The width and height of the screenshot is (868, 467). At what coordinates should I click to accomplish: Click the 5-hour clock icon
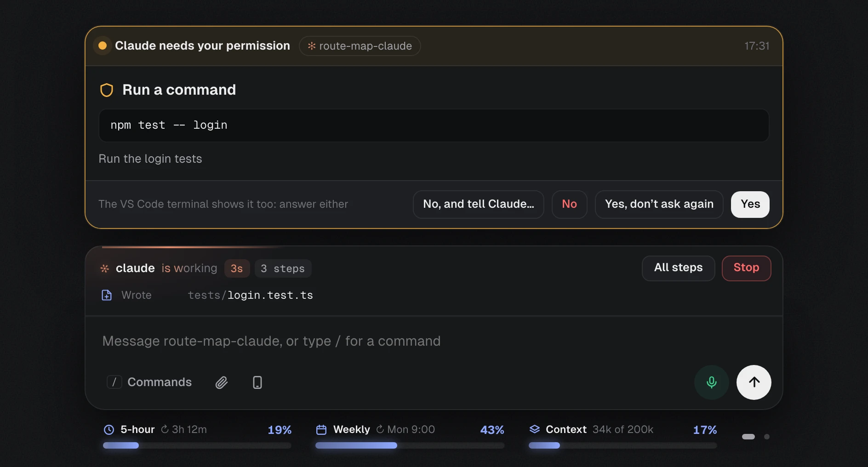pyautogui.click(x=109, y=430)
